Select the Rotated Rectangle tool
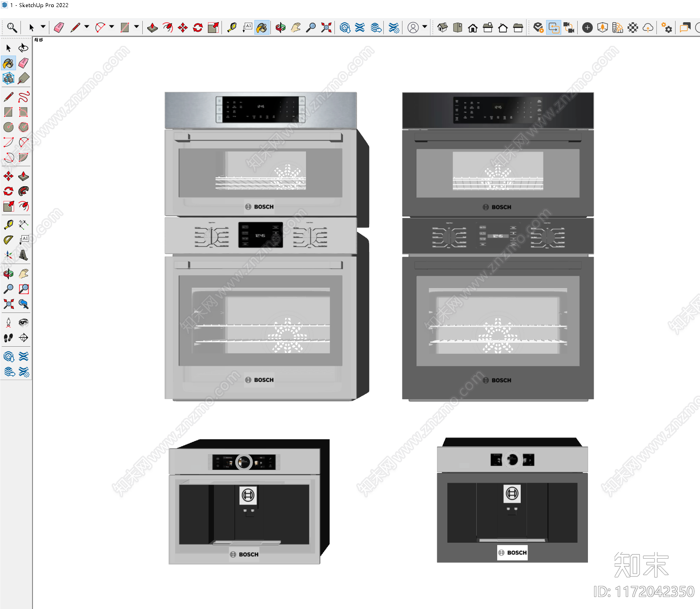 tap(24, 112)
